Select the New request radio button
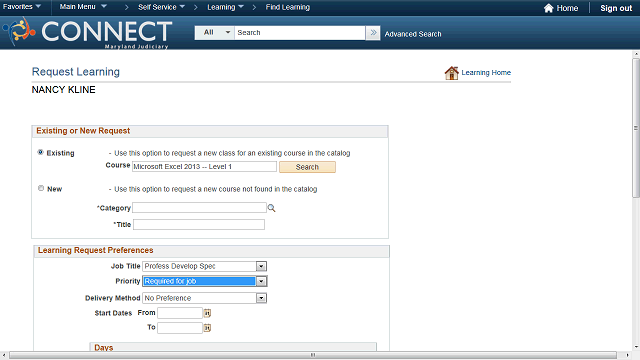This screenshot has height=360, width=640. (40, 188)
